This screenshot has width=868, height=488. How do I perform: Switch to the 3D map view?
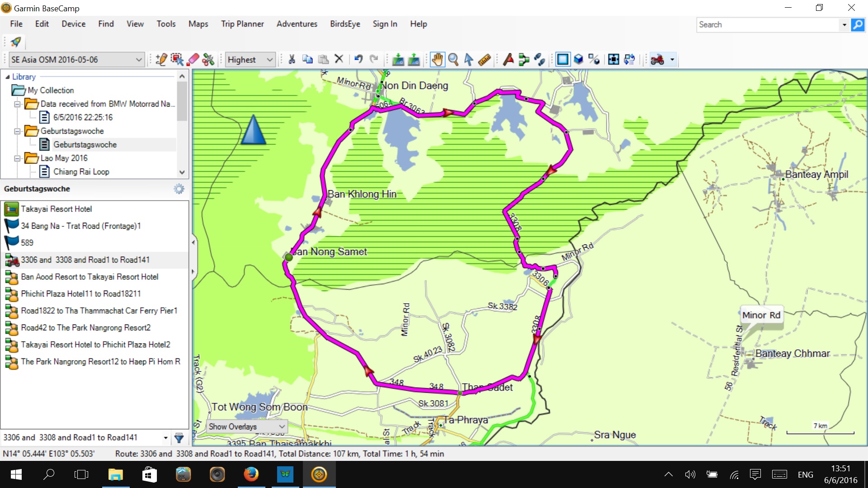coord(579,59)
